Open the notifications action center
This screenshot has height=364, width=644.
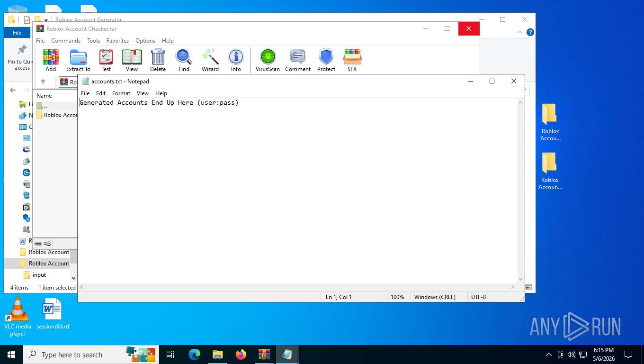(x=628, y=355)
